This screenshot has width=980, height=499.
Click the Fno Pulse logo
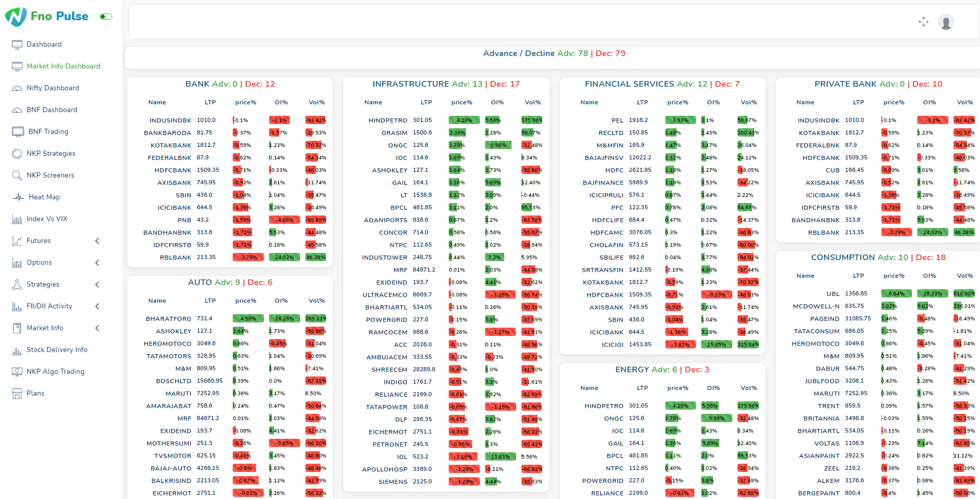[47, 17]
